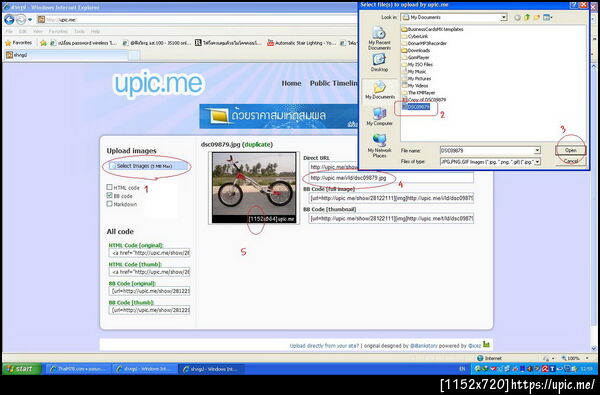Screen dimensions: 600x395
Task: Select the GomPlayer folder
Action: [x=415, y=57]
